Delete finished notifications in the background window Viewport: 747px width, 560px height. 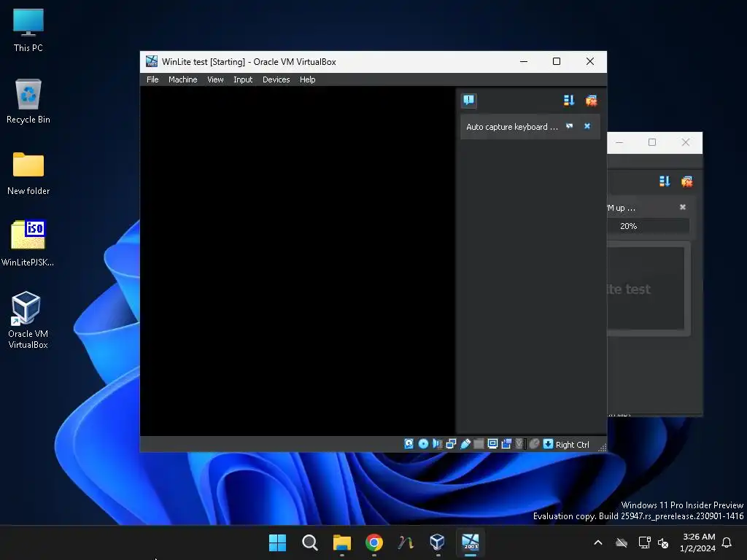tap(686, 181)
